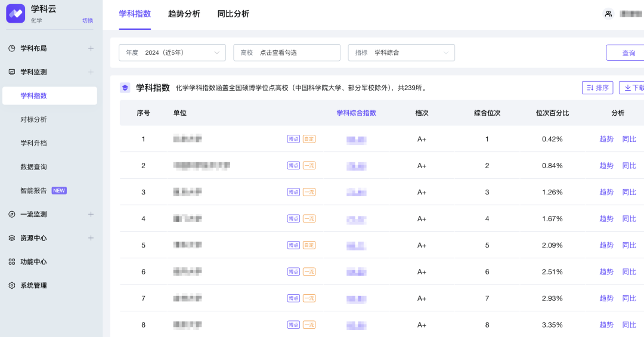644x337 pixels.
Task: Select 学科指数 in the sidebar
Action: (49, 96)
